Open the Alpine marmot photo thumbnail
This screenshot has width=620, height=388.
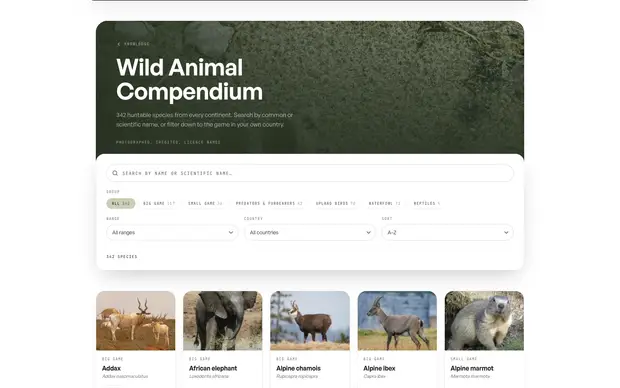click(484, 321)
